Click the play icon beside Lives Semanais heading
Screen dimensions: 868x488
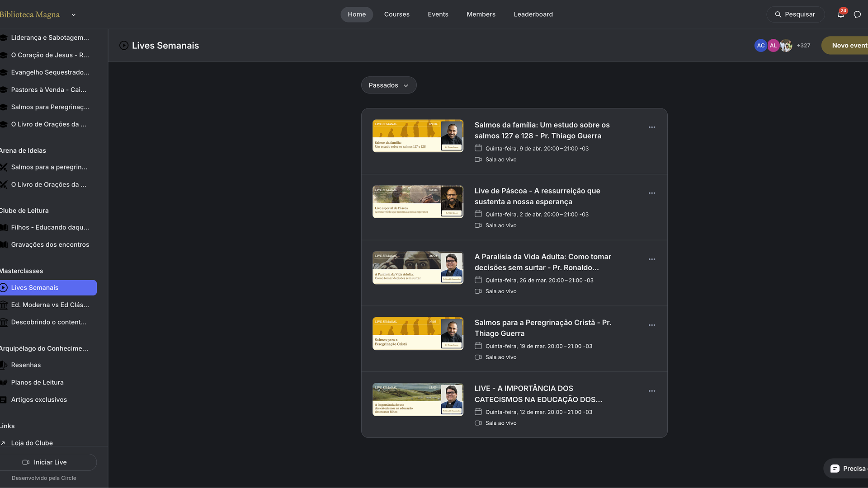tap(124, 46)
